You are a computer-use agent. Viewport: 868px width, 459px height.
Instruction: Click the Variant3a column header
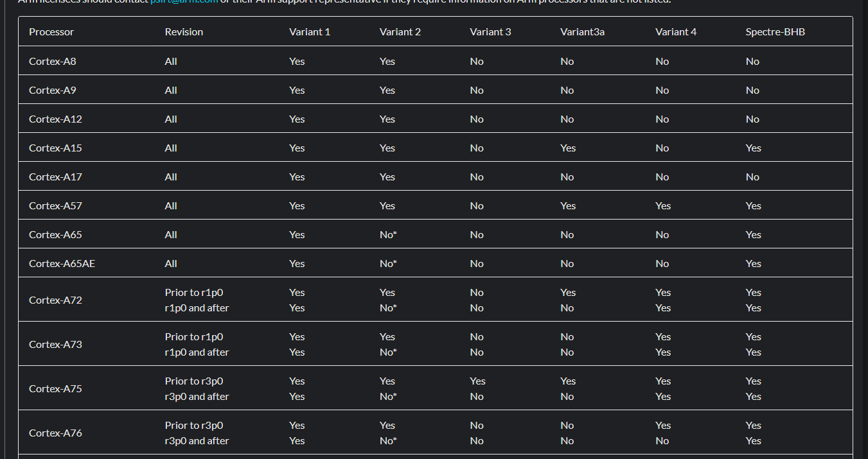pos(582,31)
